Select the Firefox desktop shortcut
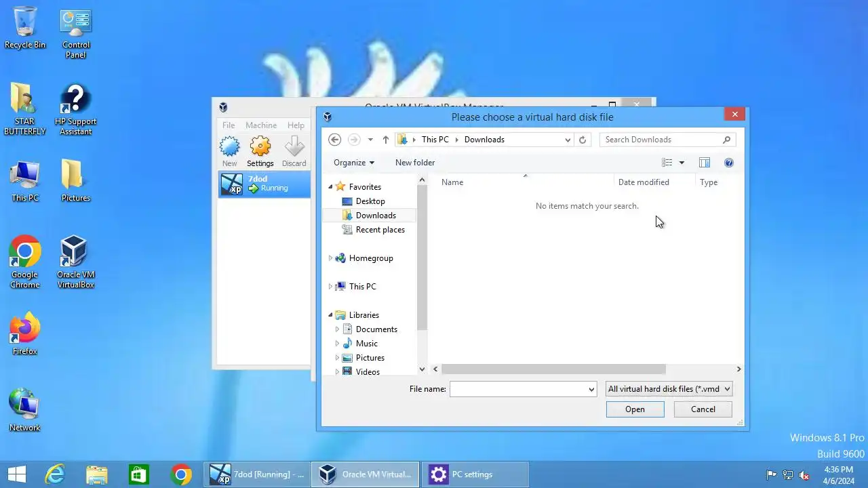Image resolution: width=868 pixels, height=488 pixels. click(25, 334)
